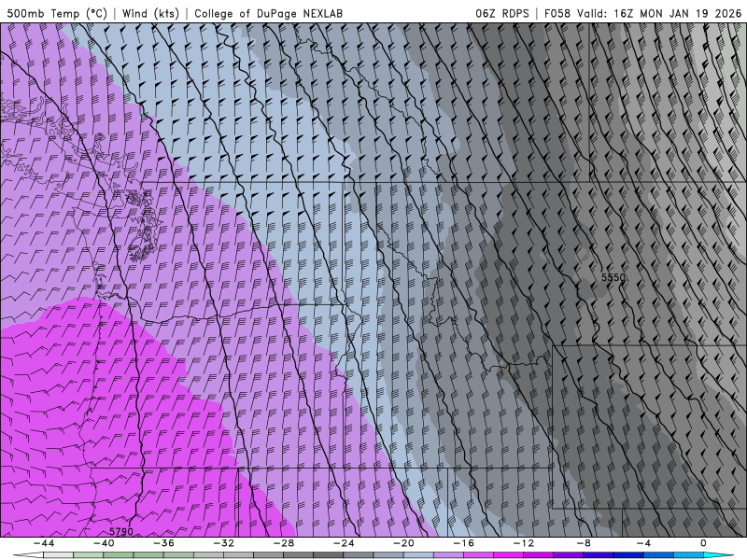Click the '-20' color scale label
The width and height of the screenshot is (747, 560).
point(403,543)
